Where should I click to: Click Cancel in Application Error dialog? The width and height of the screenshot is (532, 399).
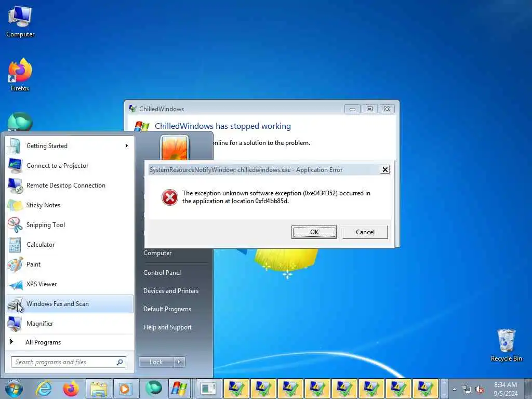point(365,232)
